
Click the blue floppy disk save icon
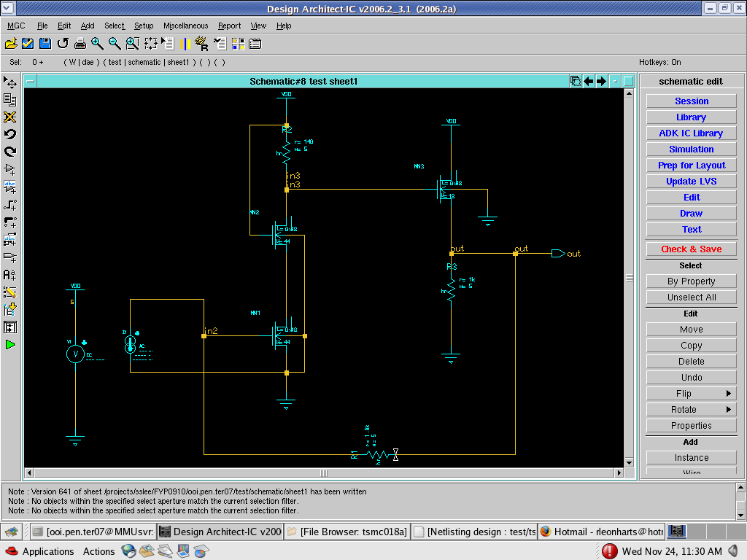tap(45, 44)
